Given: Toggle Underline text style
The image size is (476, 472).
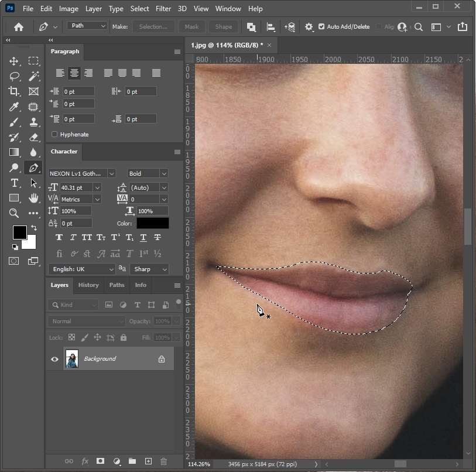Looking at the screenshot, I should 143,238.
